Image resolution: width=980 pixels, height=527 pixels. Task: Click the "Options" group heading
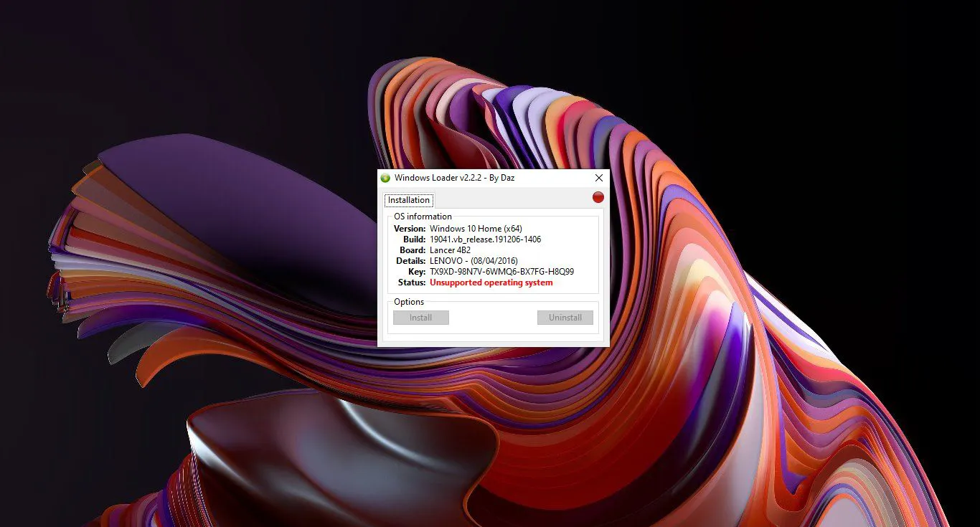click(409, 302)
